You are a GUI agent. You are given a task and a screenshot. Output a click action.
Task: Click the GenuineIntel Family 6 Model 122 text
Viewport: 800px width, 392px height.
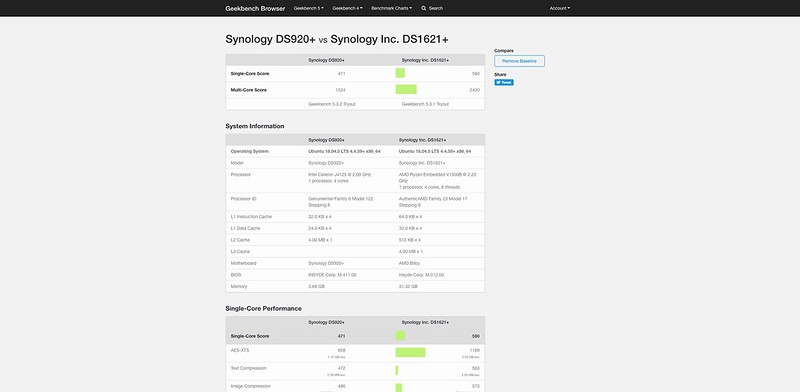(x=340, y=199)
